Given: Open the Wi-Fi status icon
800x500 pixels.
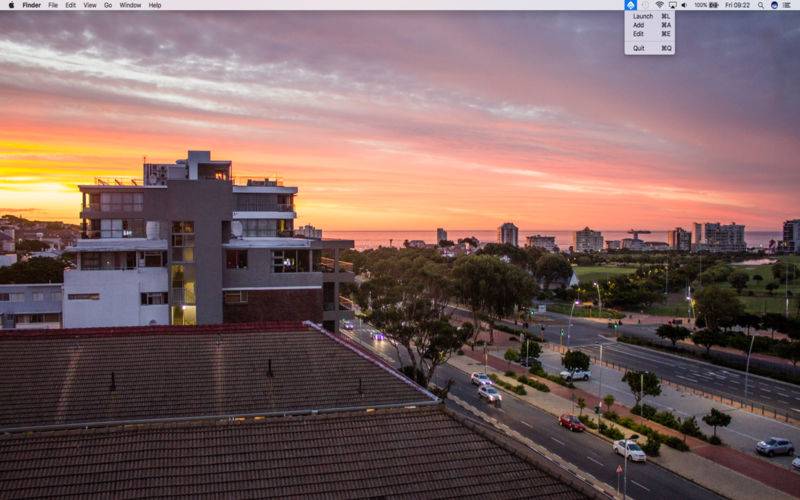Looking at the screenshot, I should (x=659, y=5).
